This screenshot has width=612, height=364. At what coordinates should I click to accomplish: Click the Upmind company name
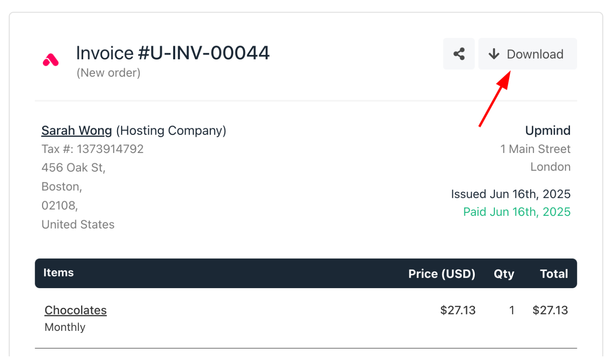tap(548, 130)
